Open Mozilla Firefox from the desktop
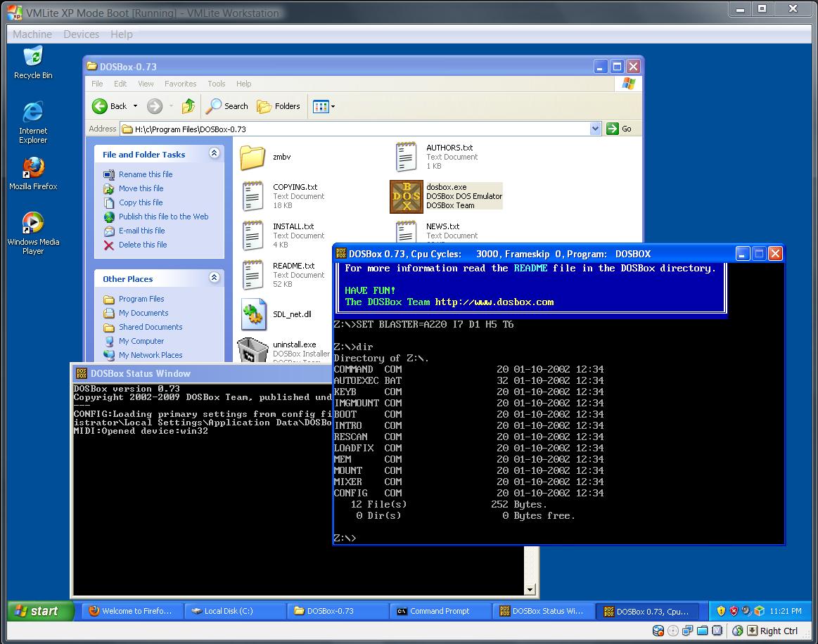The image size is (818, 644). [33, 169]
